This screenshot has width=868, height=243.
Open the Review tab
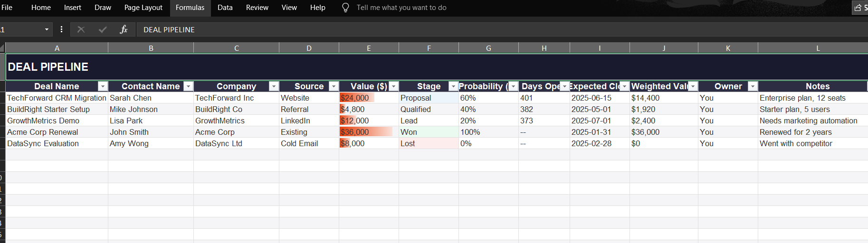tap(257, 8)
